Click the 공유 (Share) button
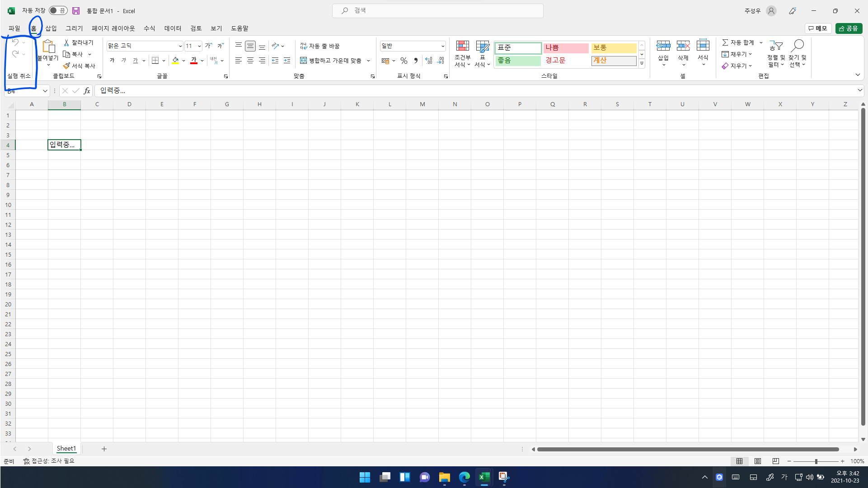Screen dimensions: 868x488 pyautogui.click(x=849, y=28)
